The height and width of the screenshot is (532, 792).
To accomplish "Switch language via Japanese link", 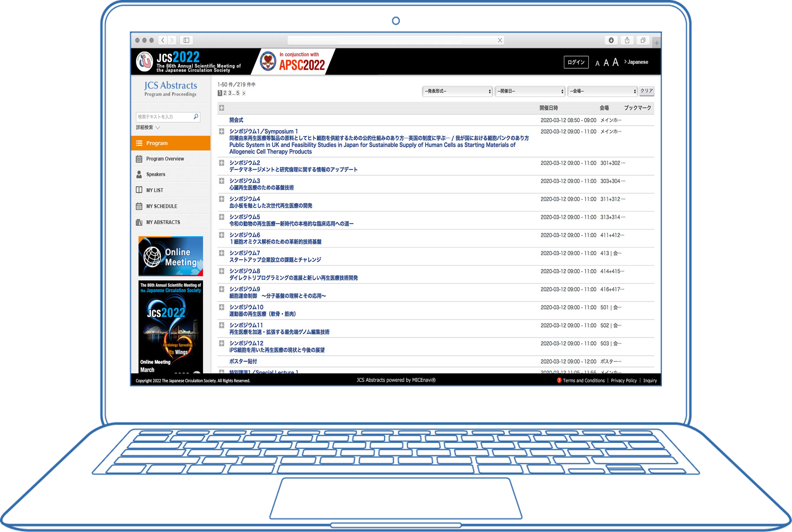I will [636, 62].
